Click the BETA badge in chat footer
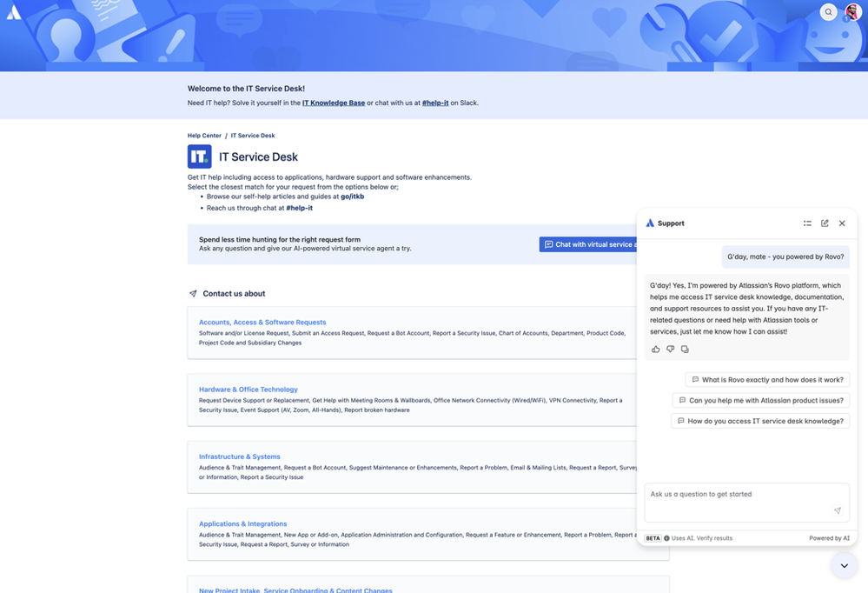The width and height of the screenshot is (868, 593). (653, 538)
